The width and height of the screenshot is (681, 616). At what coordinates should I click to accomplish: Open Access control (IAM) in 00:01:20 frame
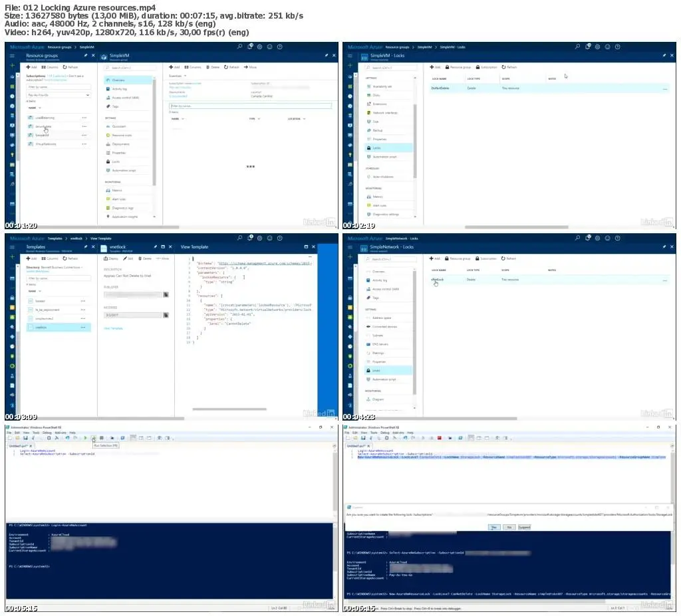(x=122, y=98)
